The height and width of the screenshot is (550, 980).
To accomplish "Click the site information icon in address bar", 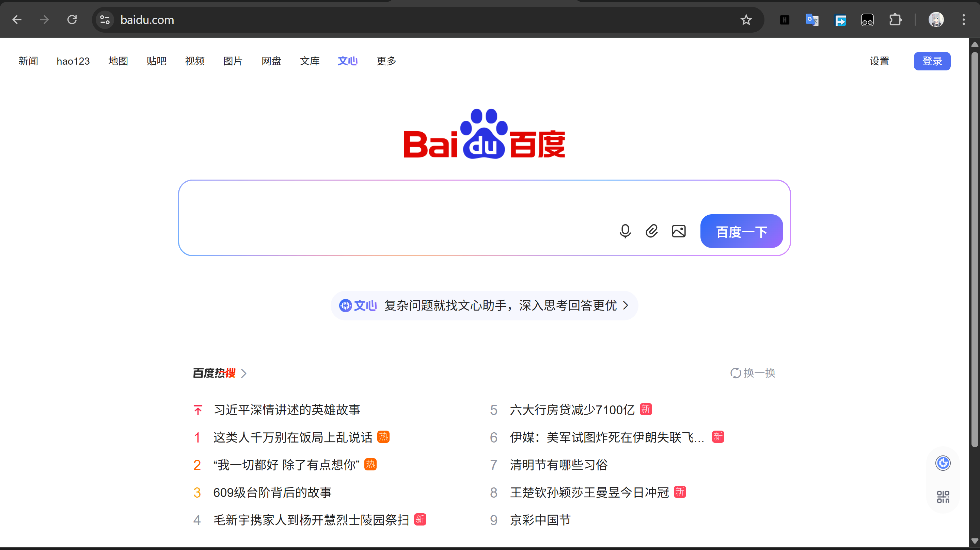I will (105, 20).
